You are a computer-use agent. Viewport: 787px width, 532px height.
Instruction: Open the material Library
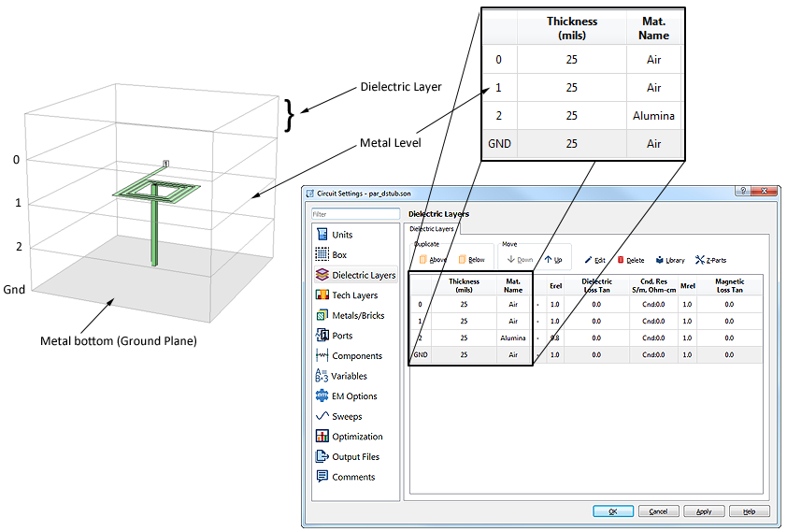[670, 260]
